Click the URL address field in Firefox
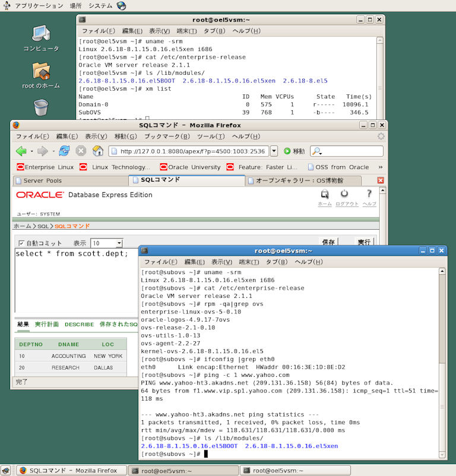 tap(189, 151)
